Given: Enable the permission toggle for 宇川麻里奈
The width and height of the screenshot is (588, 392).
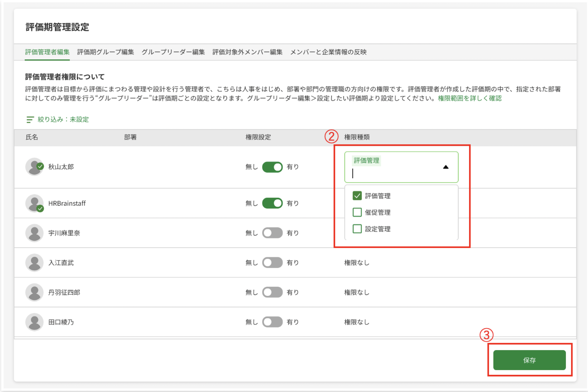Looking at the screenshot, I should coord(272,233).
